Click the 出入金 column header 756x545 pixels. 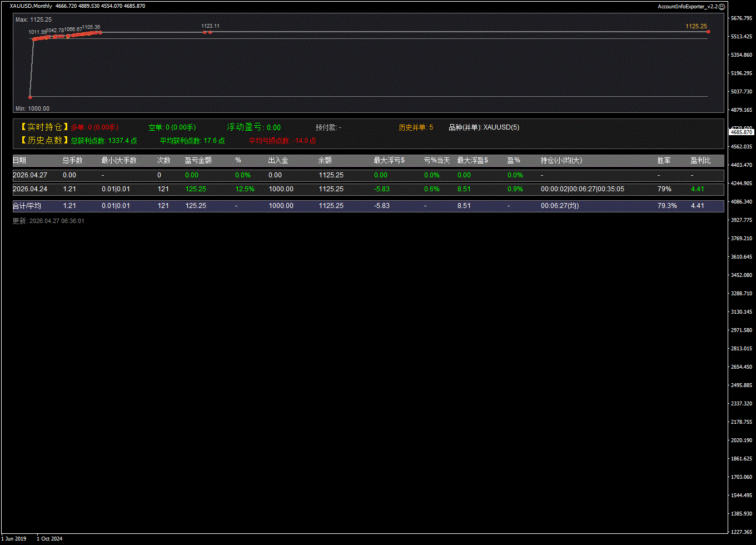278,160
